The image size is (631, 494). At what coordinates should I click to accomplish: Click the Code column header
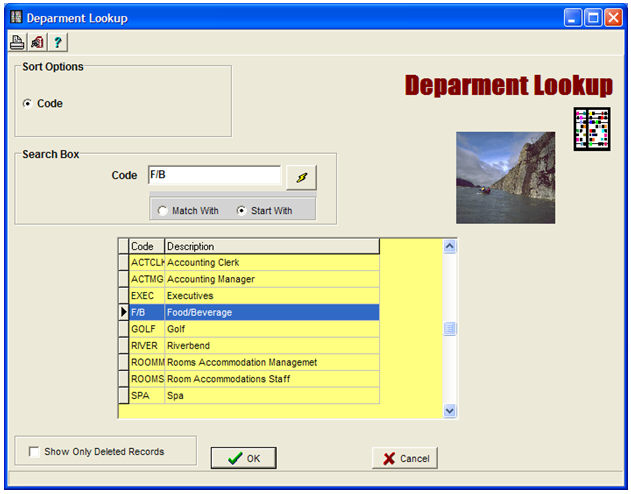coord(146,246)
